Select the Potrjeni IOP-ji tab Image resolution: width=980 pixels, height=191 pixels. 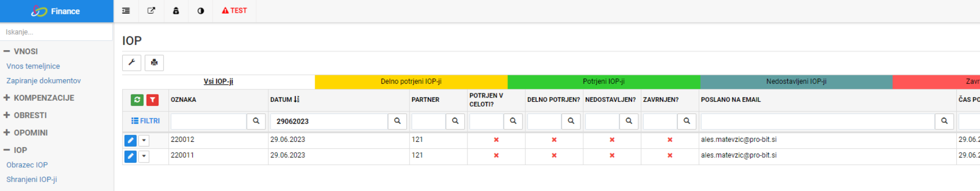604,81
